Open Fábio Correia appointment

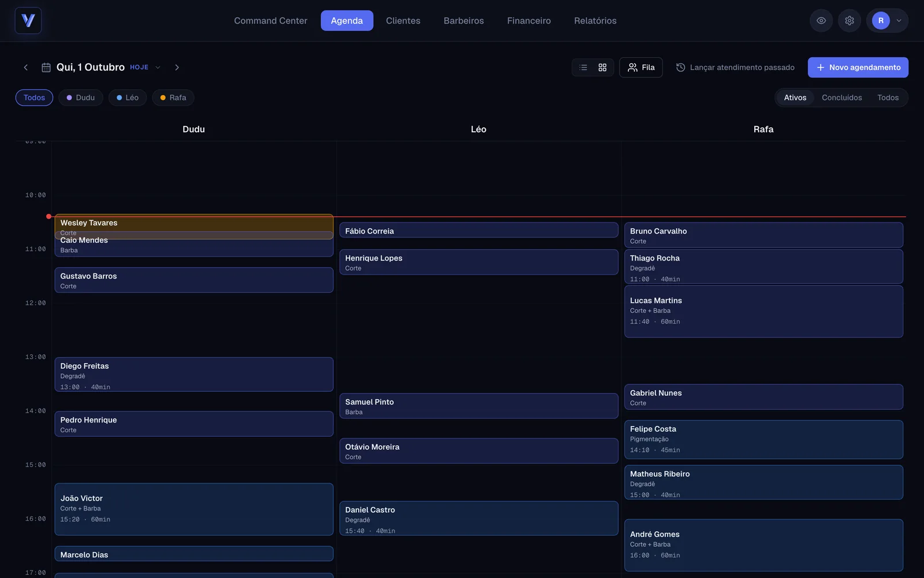tap(479, 231)
